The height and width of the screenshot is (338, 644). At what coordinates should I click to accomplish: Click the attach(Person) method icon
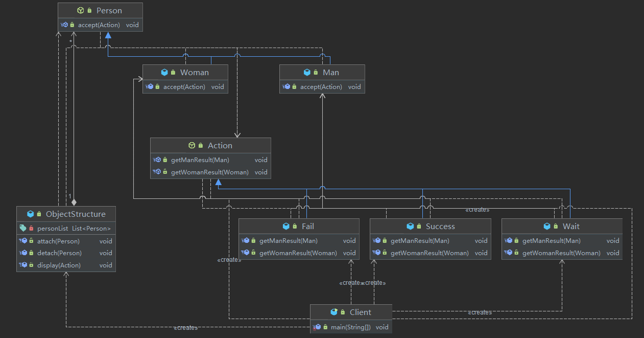22,241
